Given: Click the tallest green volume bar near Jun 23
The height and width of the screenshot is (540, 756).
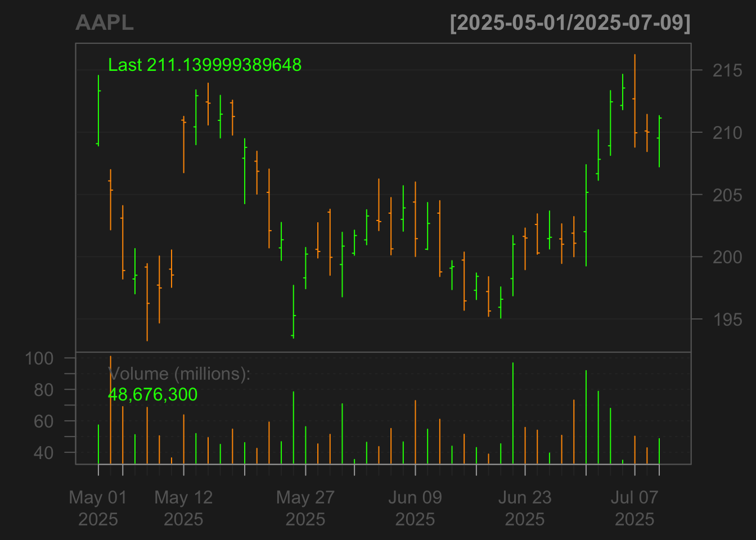Looking at the screenshot, I should click(x=513, y=413).
